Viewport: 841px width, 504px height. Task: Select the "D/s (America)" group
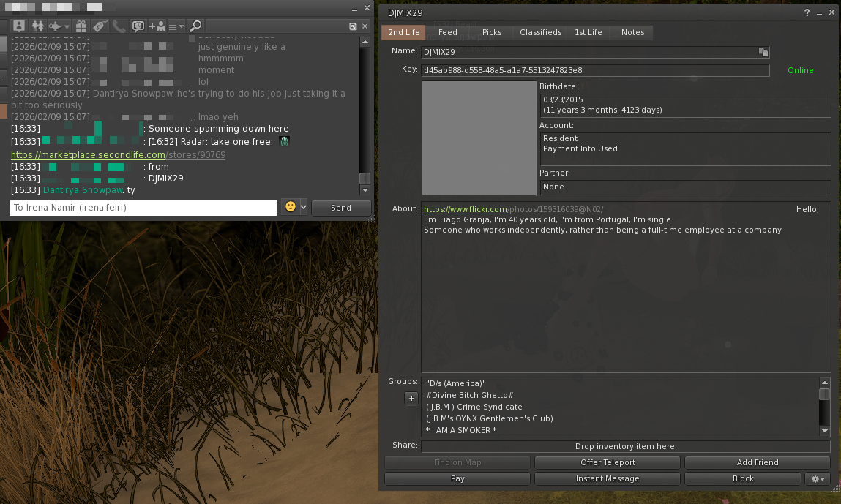[456, 383]
